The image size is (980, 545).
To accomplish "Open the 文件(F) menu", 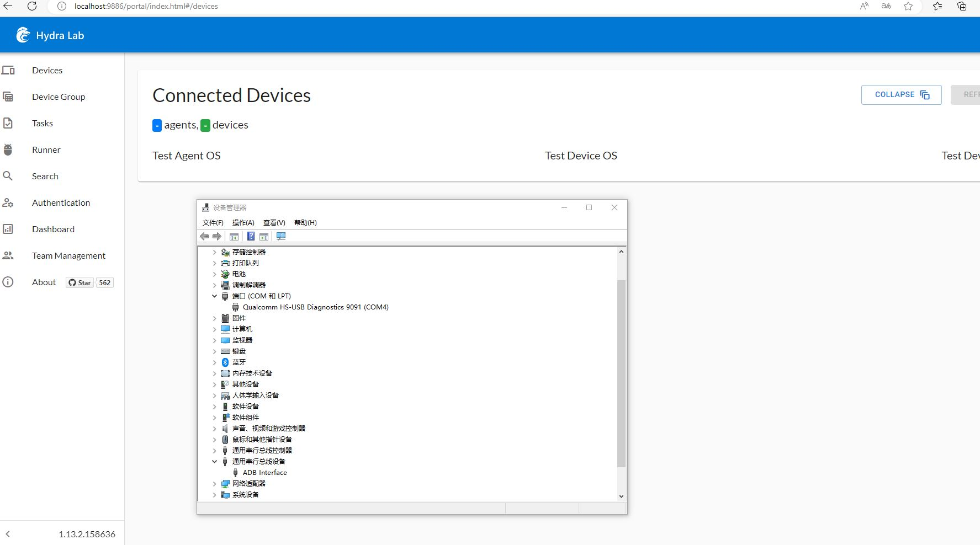I will coord(213,222).
